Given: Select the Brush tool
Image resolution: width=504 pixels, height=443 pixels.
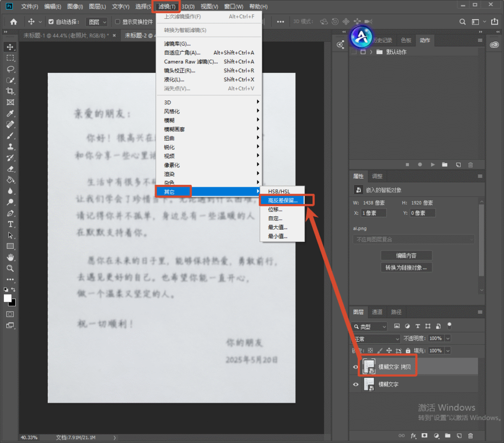Looking at the screenshot, I should coord(10,136).
